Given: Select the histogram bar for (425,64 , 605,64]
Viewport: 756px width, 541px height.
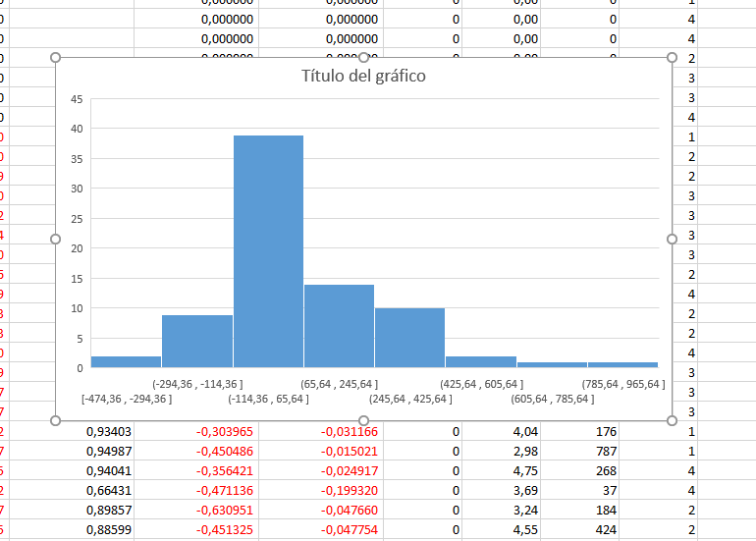Looking at the screenshot, I should pos(481,361).
